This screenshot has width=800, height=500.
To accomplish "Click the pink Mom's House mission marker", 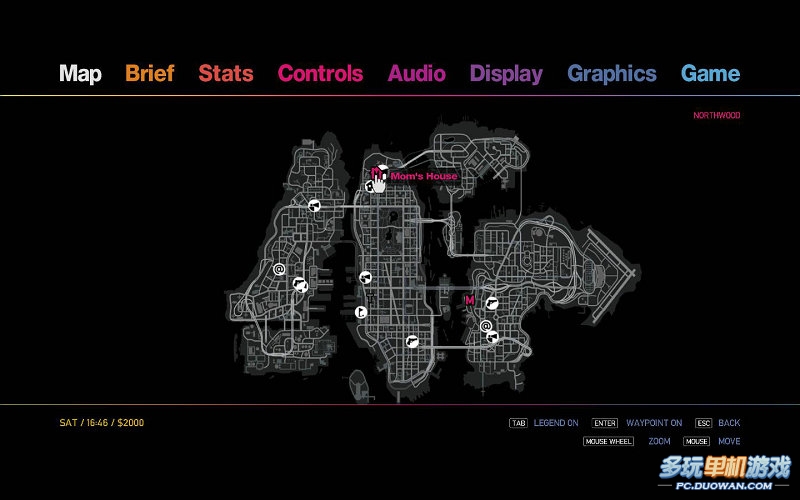I will tap(375, 173).
